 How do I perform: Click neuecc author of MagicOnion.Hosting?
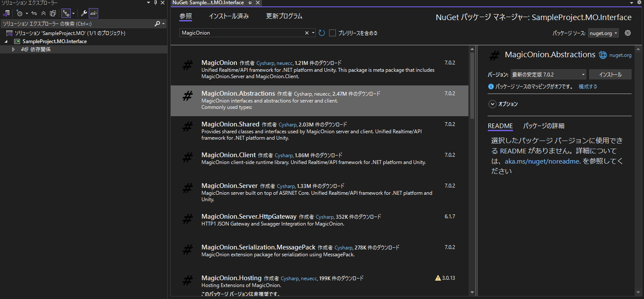point(309,278)
